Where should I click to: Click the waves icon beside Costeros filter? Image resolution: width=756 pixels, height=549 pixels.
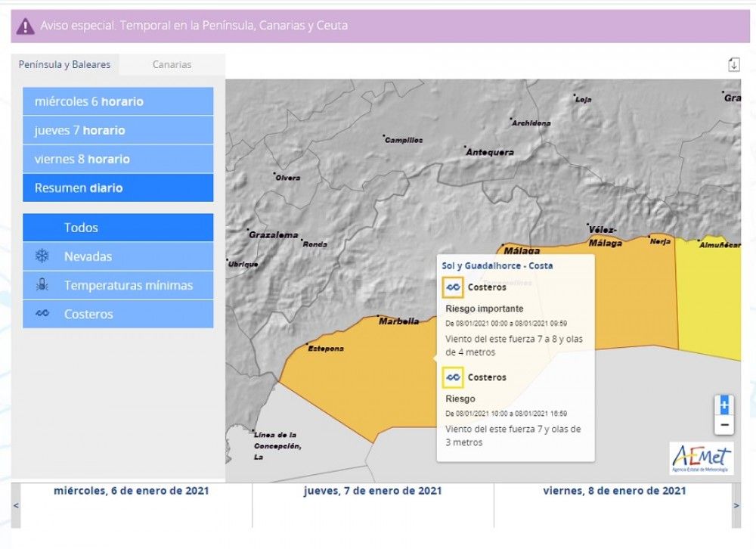[42, 314]
